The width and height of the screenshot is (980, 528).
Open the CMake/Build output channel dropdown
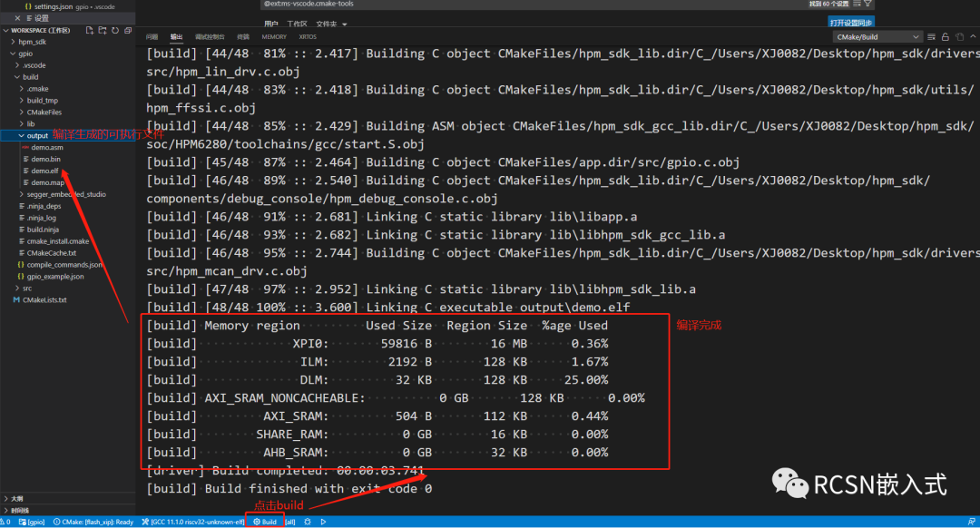[877, 37]
